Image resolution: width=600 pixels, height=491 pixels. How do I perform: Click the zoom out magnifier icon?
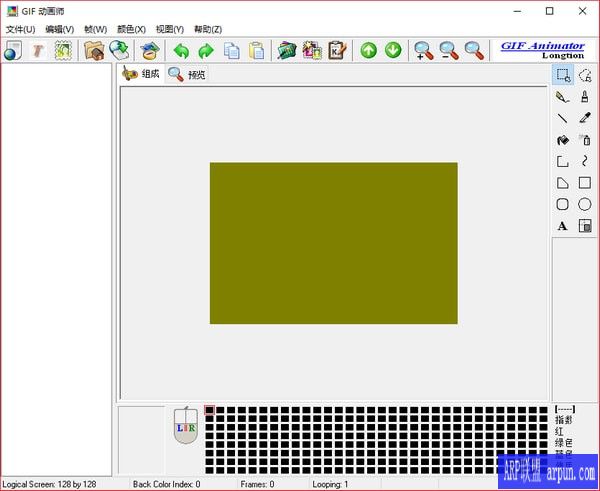coord(449,50)
